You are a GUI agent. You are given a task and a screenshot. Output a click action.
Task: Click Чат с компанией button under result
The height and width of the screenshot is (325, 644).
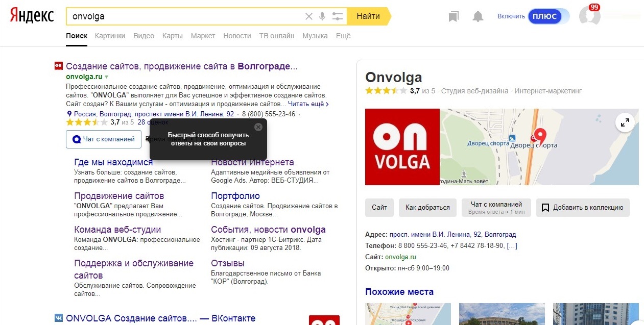[x=104, y=139]
